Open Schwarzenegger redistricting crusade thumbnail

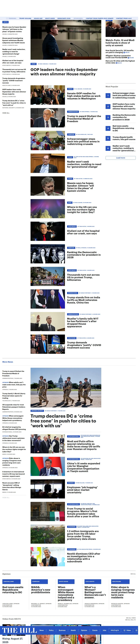coord(48,140)
